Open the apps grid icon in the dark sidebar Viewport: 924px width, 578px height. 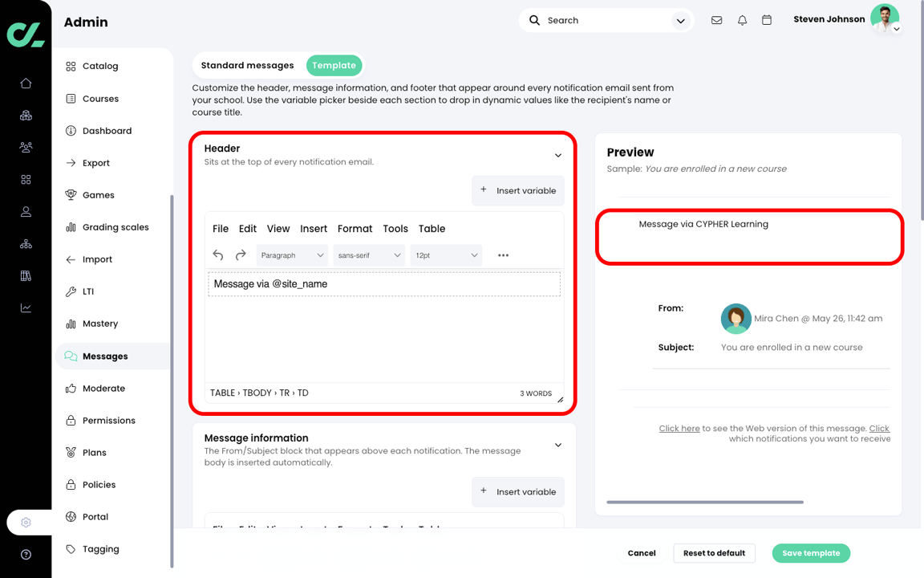coord(26,179)
